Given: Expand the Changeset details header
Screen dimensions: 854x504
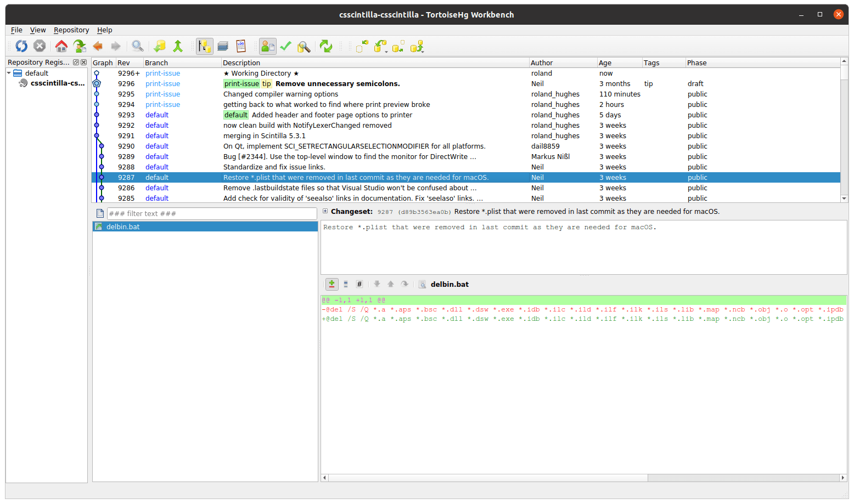Looking at the screenshot, I should (325, 211).
